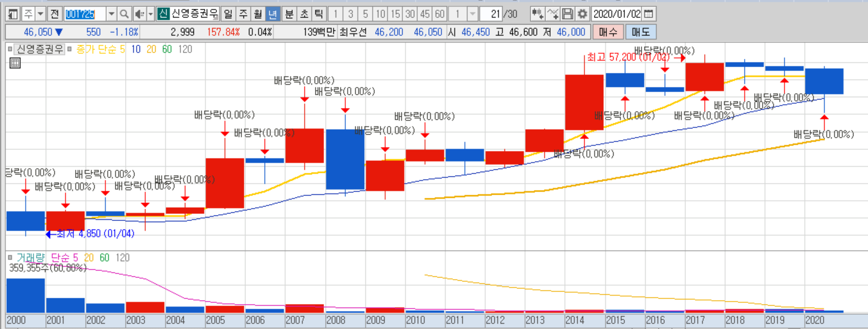The width and height of the screenshot is (868, 329).
Task: Click the 2008 blue candlestick body
Action: [x=345, y=159]
